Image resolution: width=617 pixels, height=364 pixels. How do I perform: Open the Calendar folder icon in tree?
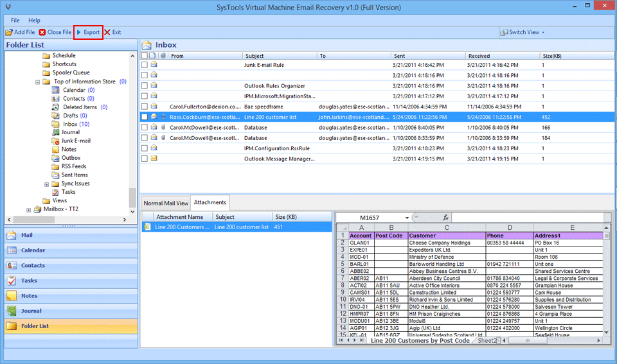pos(55,90)
